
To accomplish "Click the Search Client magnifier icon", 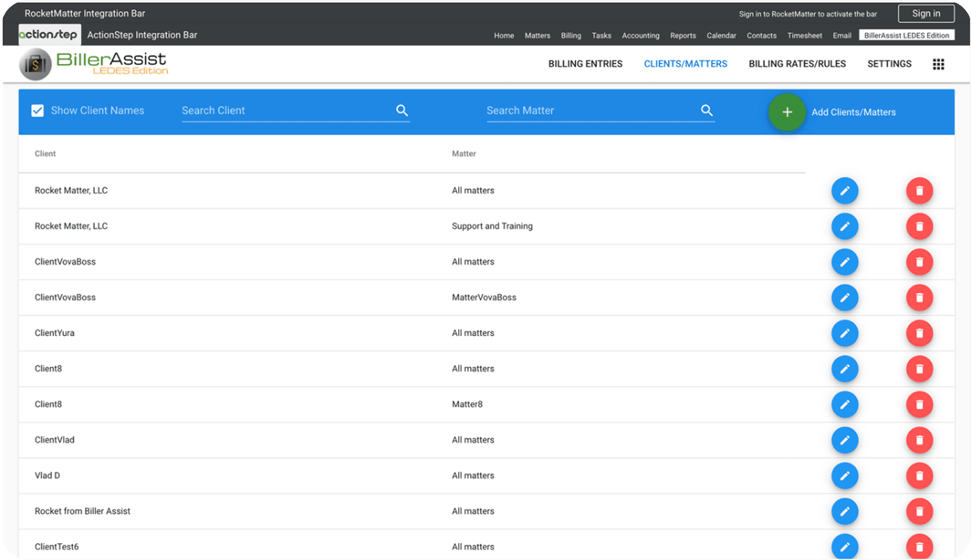I will [402, 110].
